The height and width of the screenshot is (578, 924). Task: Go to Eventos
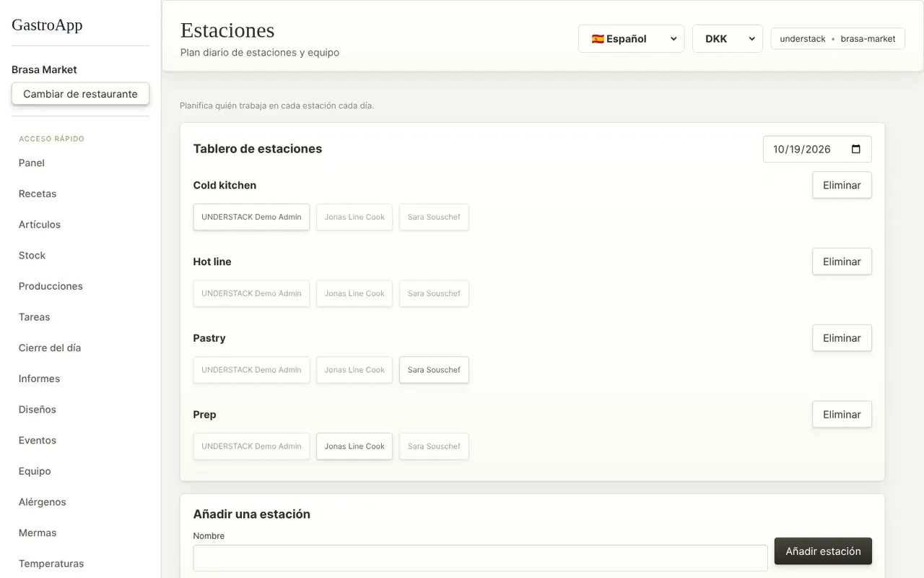pos(38,441)
